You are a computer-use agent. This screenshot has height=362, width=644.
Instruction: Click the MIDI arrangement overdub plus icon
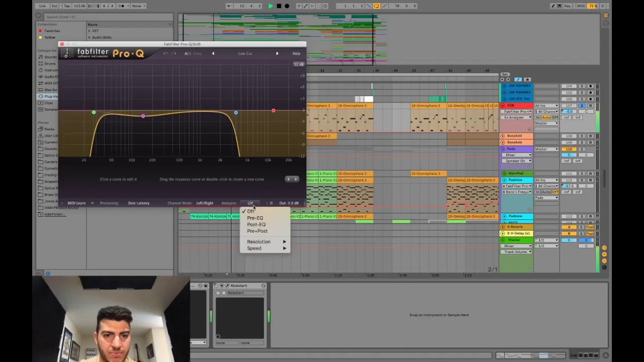pos(299,6)
